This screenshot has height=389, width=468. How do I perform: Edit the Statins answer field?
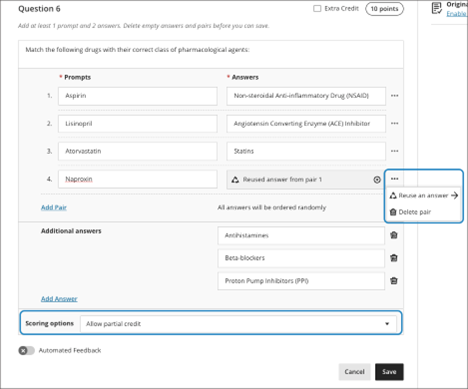tap(306, 151)
